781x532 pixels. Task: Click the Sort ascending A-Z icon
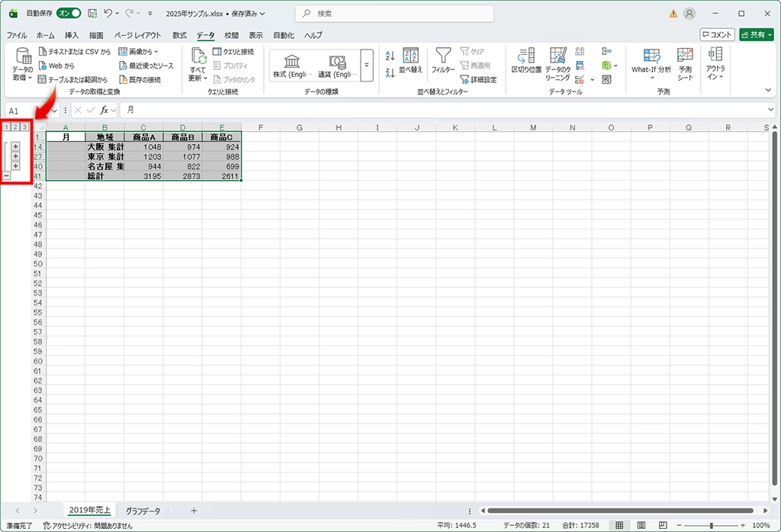(390, 56)
